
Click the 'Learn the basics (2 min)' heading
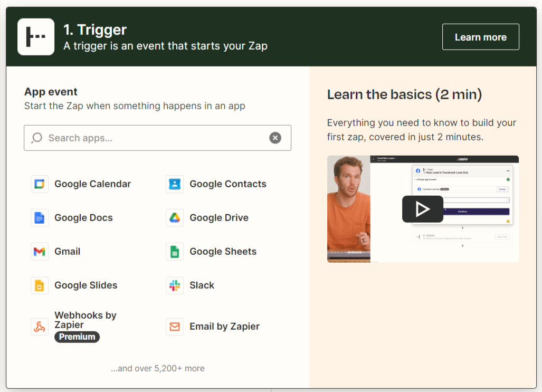(404, 94)
